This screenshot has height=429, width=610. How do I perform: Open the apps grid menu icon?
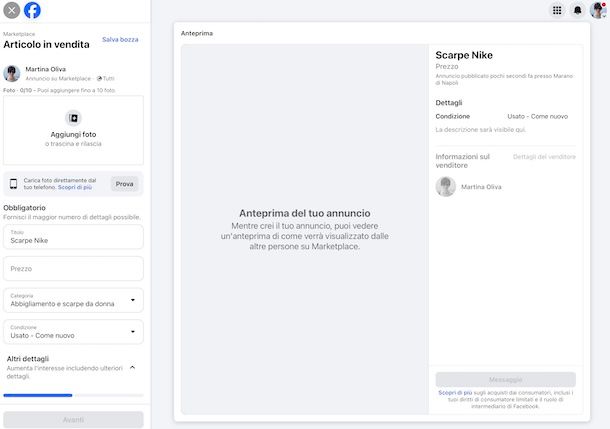[557, 10]
